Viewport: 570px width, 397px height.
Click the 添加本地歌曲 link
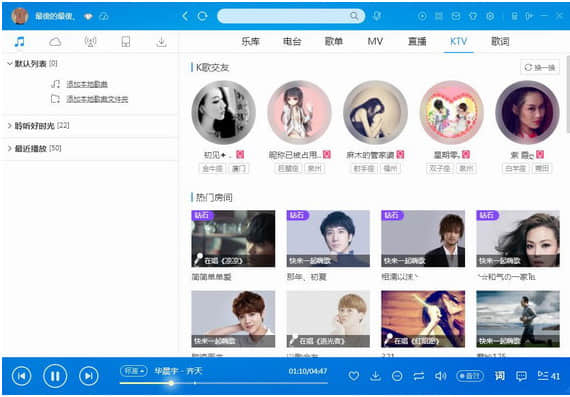click(87, 84)
